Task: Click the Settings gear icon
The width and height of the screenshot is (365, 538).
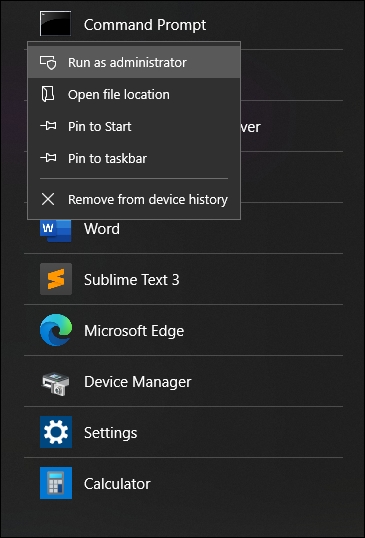Action: coord(56,432)
